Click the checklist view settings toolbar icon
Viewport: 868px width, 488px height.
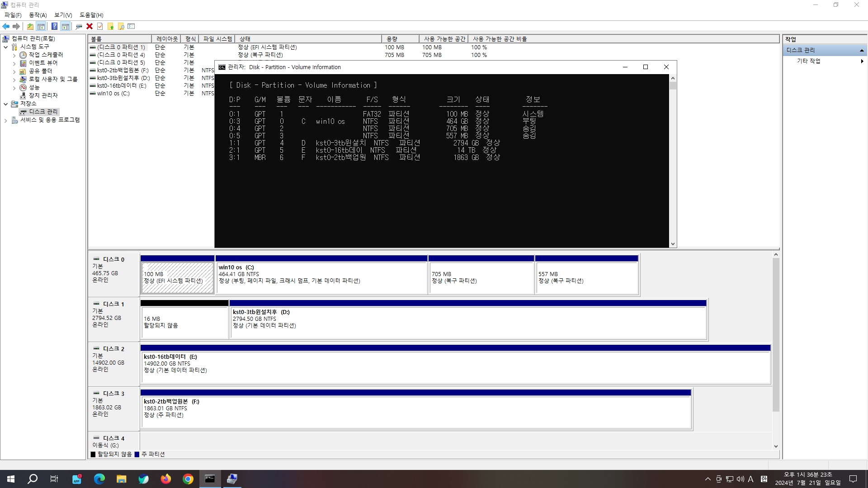coord(131,26)
